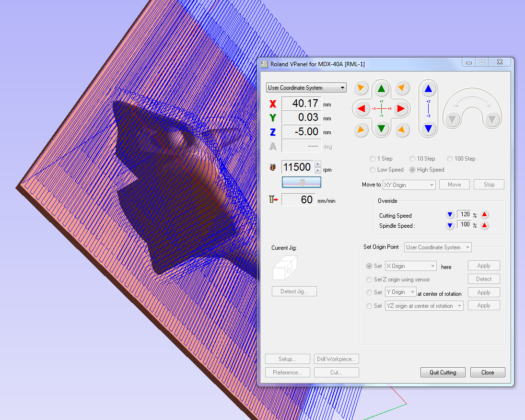Jog diagonally up-right with orange arrow
Viewport: 525px width, 420px height.
click(402, 88)
